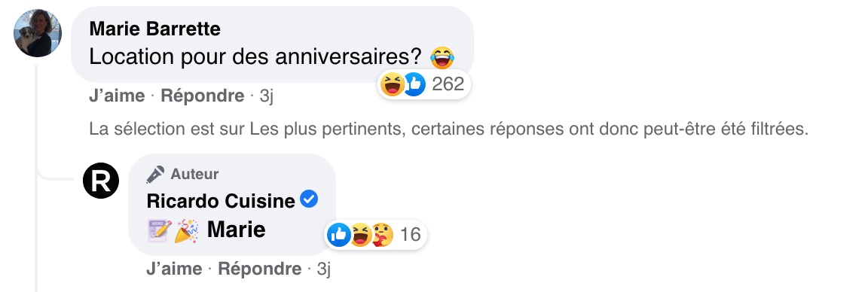Click the laughing reaction on Marie's comment
Screen dimensions: 868x292
[393, 84]
